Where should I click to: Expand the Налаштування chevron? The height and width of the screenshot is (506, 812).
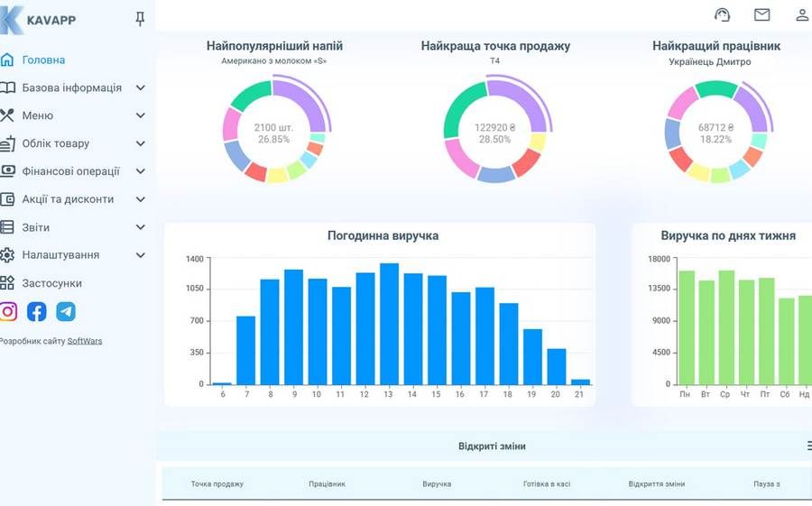(141, 255)
